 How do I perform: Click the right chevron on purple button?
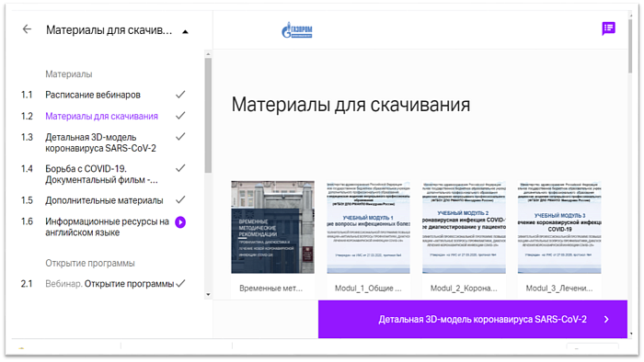[606, 320]
